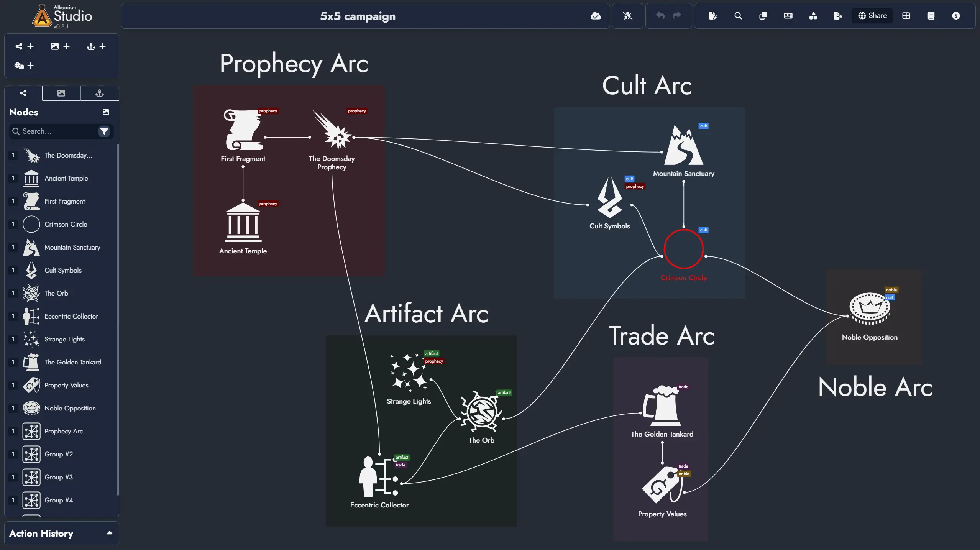This screenshot has height=550, width=980.
Task: Click the anchor/layers tab in sidebar
Action: point(100,93)
